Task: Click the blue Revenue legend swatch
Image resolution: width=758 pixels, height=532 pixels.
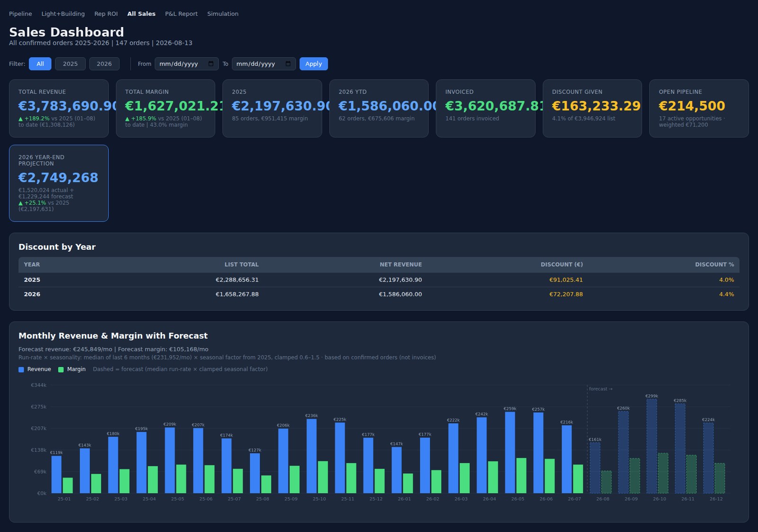Action: coord(21,370)
